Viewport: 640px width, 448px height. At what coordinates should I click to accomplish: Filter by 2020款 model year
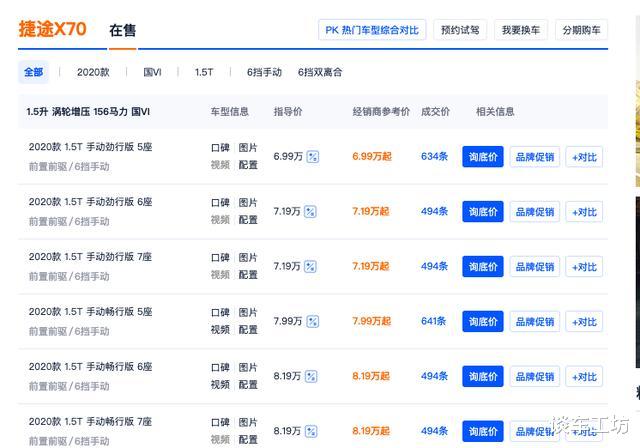(x=93, y=72)
